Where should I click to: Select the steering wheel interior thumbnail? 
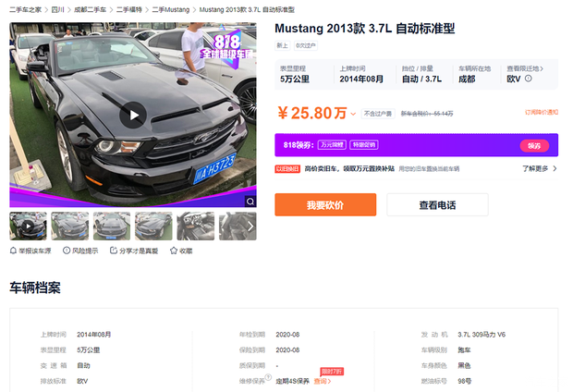(196, 226)
